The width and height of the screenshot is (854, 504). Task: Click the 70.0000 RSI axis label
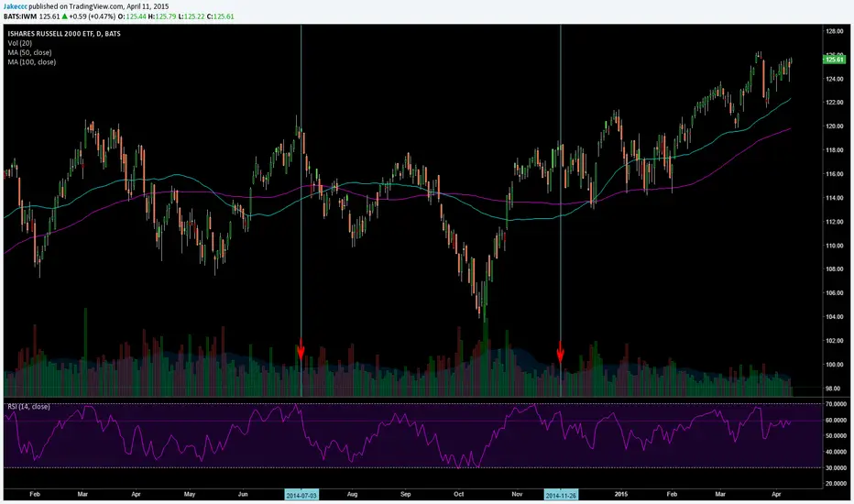[836, 404]
